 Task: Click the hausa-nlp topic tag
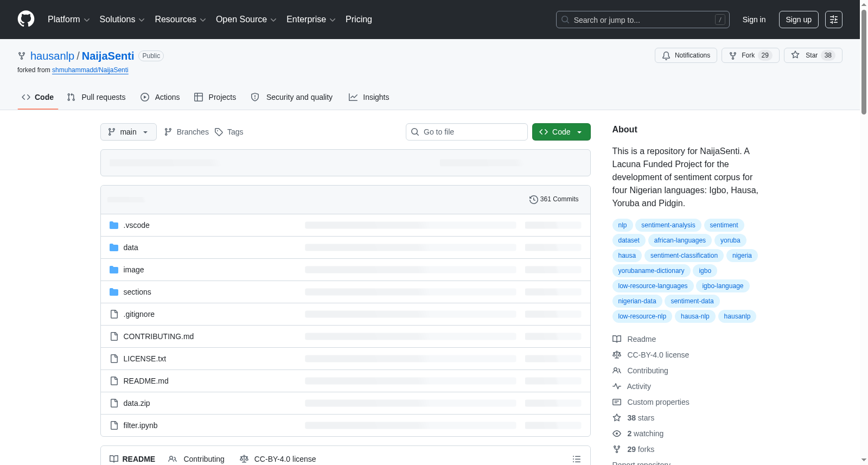coord(695,316)
